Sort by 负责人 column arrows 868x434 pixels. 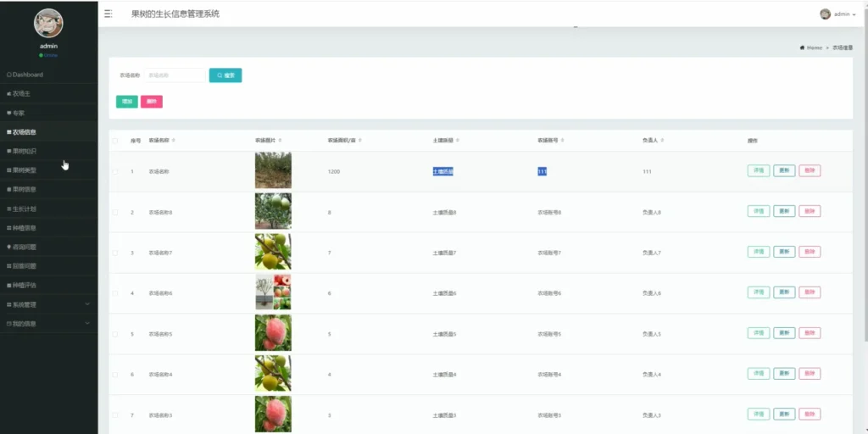point(663,140)
